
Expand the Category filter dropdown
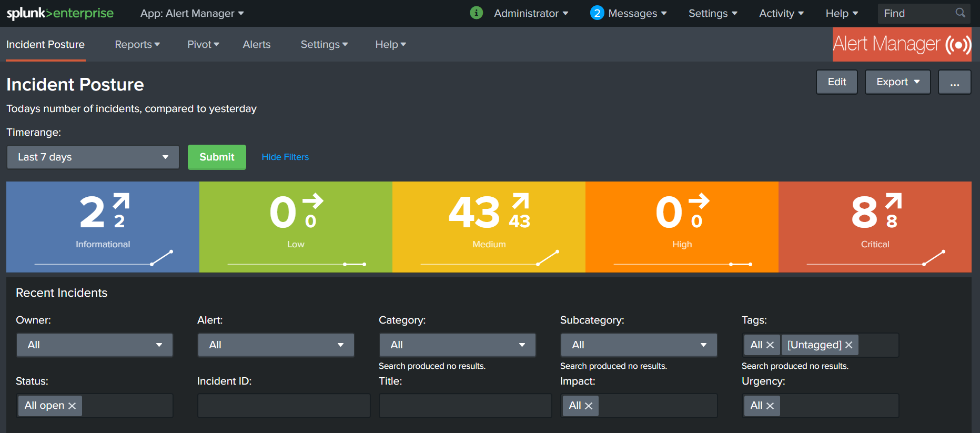tap(458, 345)
